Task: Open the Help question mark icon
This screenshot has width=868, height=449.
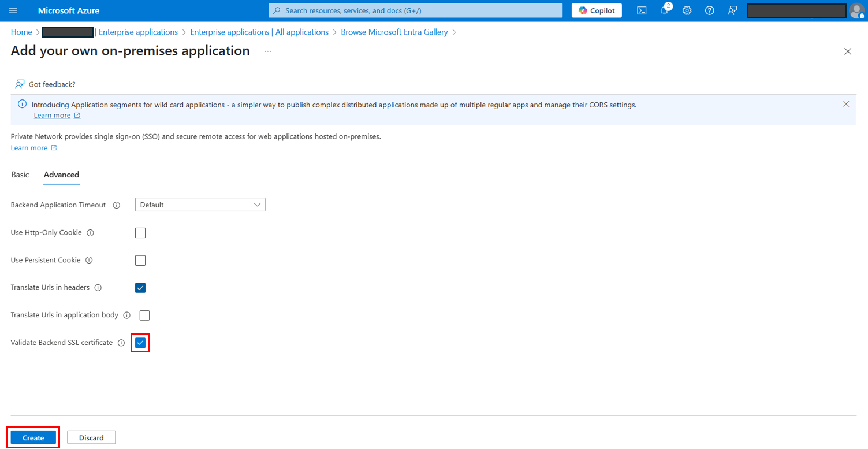Action: [x=710, y=10]
